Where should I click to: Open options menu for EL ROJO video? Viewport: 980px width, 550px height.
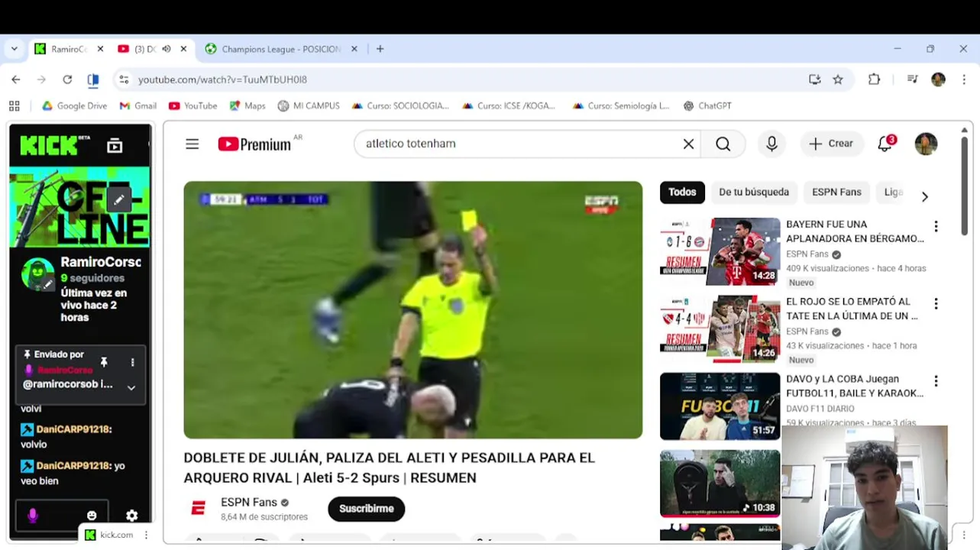click(x=936, y=304)
